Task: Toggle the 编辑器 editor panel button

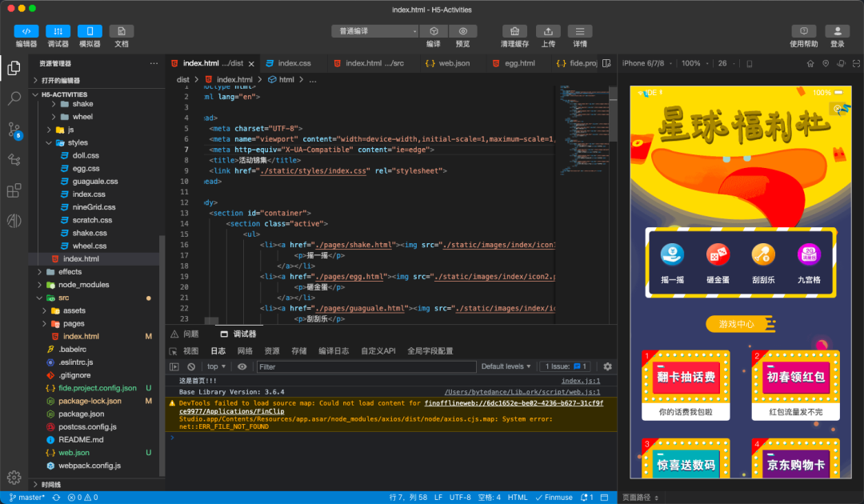Action: pos(26,31)
